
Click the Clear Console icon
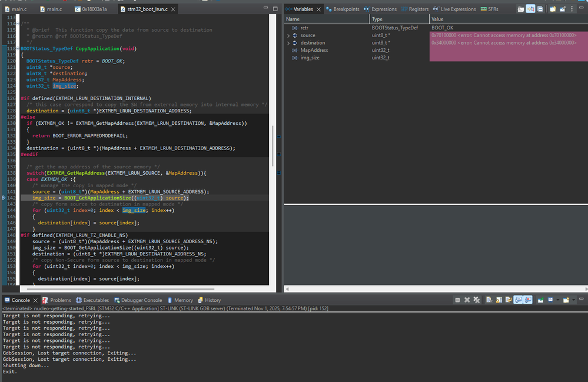pos(489,300)
